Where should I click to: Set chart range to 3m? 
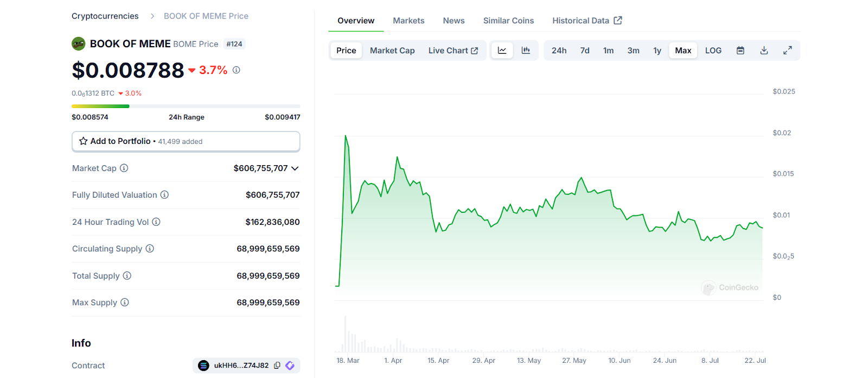pos(634,51)
